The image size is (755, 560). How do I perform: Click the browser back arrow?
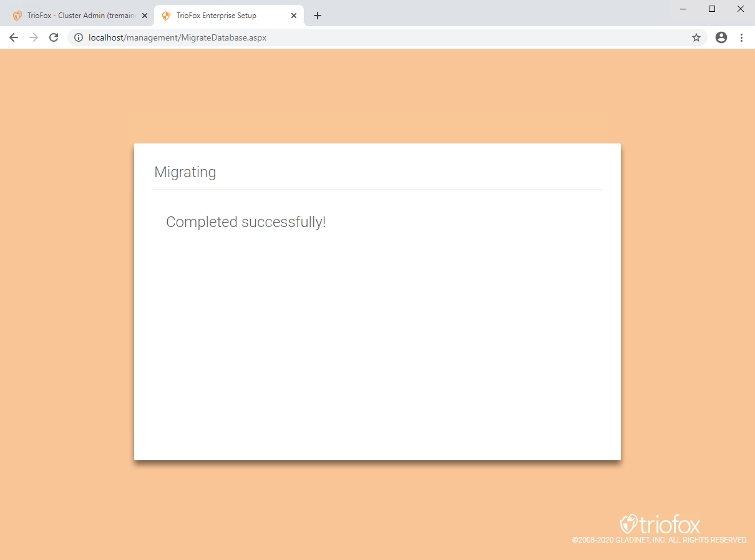coord(14,37)
